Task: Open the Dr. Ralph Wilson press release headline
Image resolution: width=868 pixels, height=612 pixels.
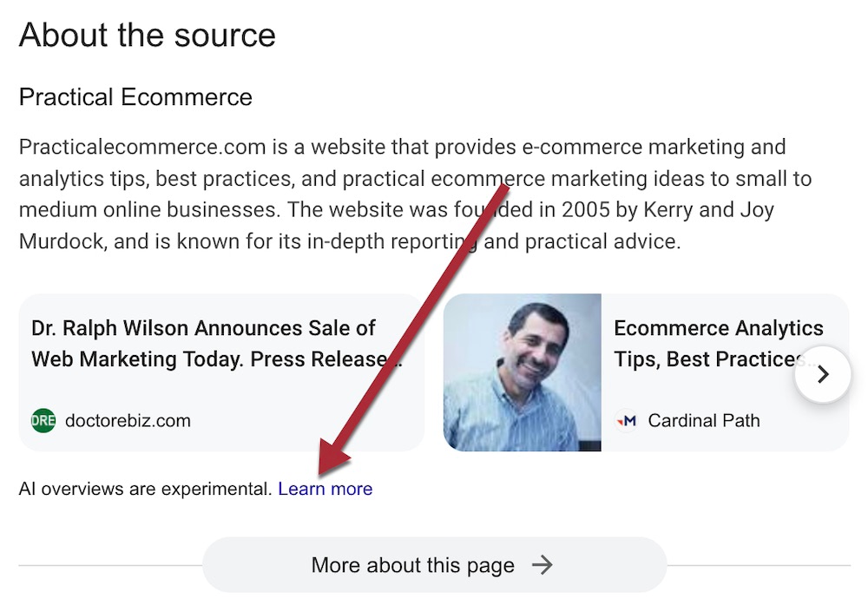Action: pyautogui.click(x=215, y=344)
